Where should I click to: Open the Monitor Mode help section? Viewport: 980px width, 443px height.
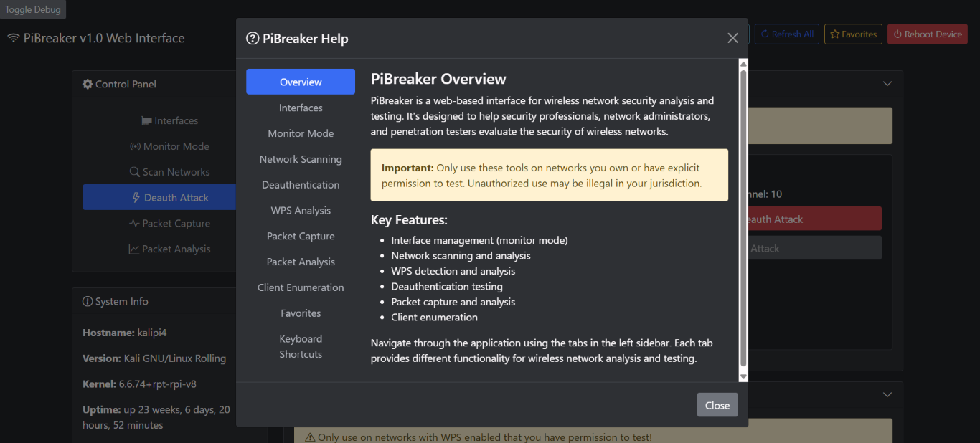click(x=301, y=133)
